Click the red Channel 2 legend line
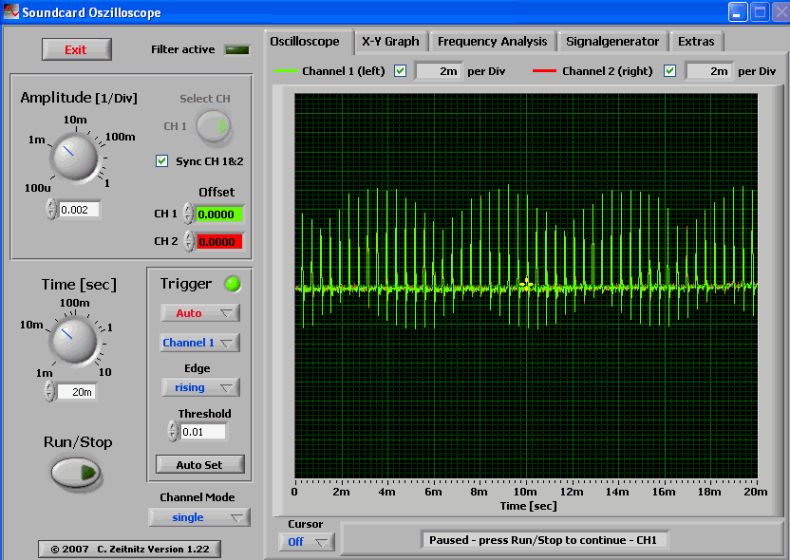This screenshot has width=790, height=560. click(544, 71)
